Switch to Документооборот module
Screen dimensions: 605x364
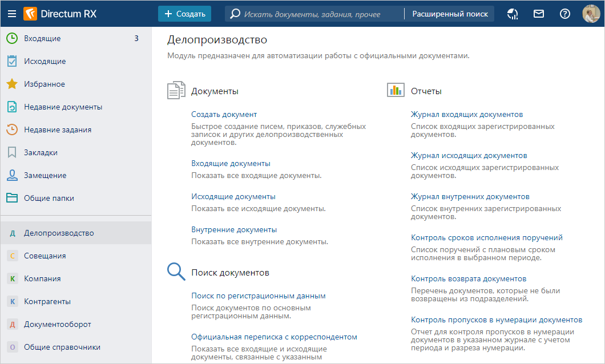(x=57, y=325)
